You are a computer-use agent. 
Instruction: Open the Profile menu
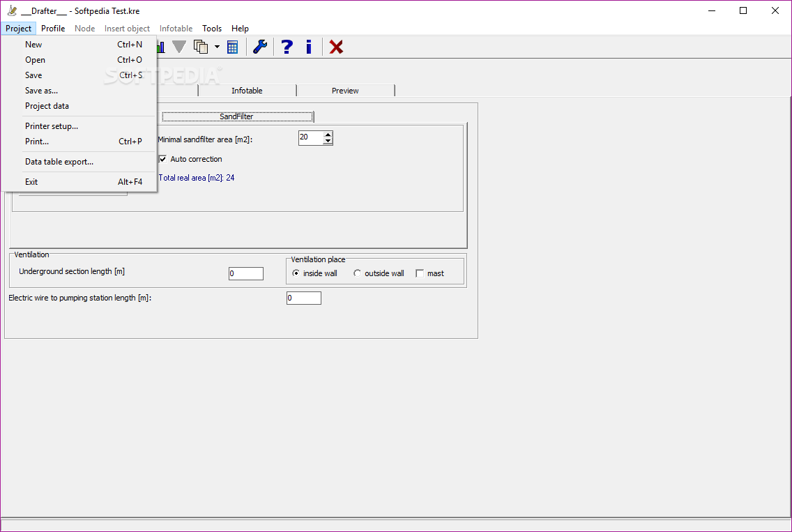pos(53,29)
